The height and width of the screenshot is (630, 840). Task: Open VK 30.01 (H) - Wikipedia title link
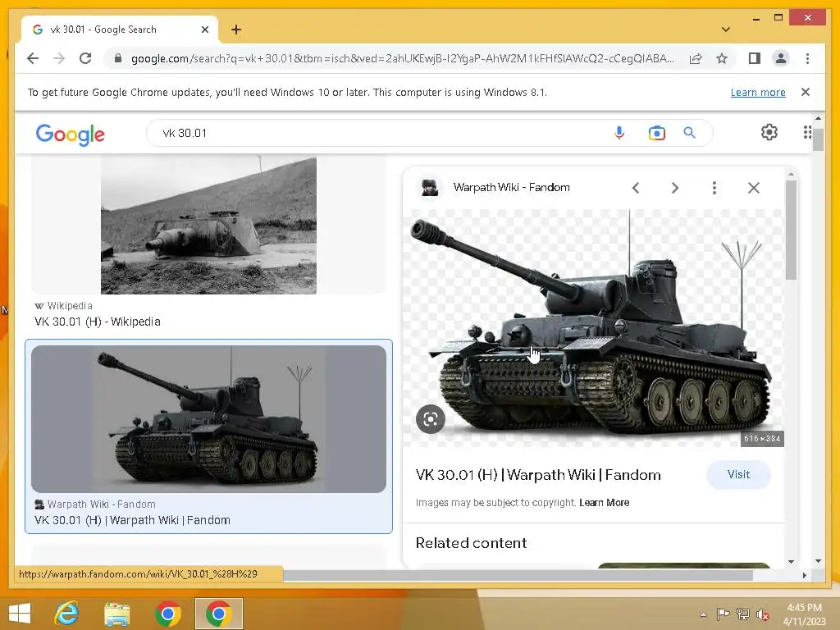pyautogui.click(x=98, y=322)
